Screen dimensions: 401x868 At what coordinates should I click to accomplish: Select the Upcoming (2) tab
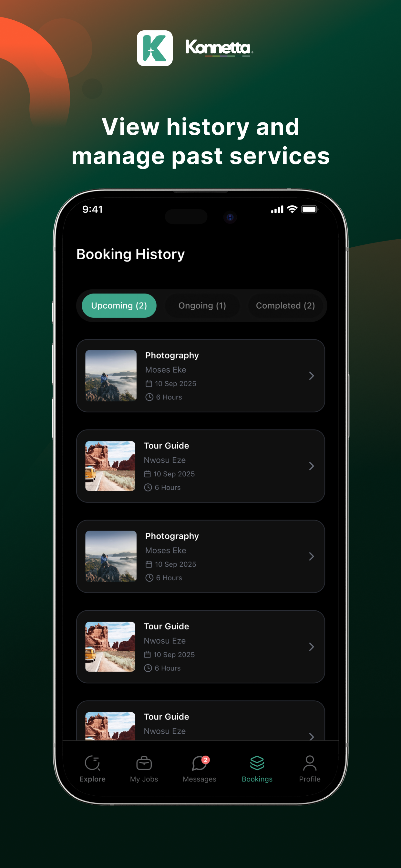coord(119,305)
